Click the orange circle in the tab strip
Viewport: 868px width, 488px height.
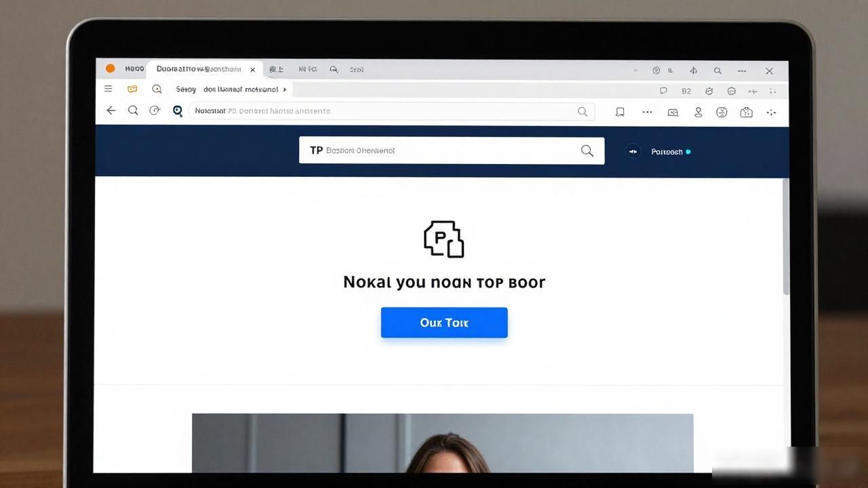110,68
